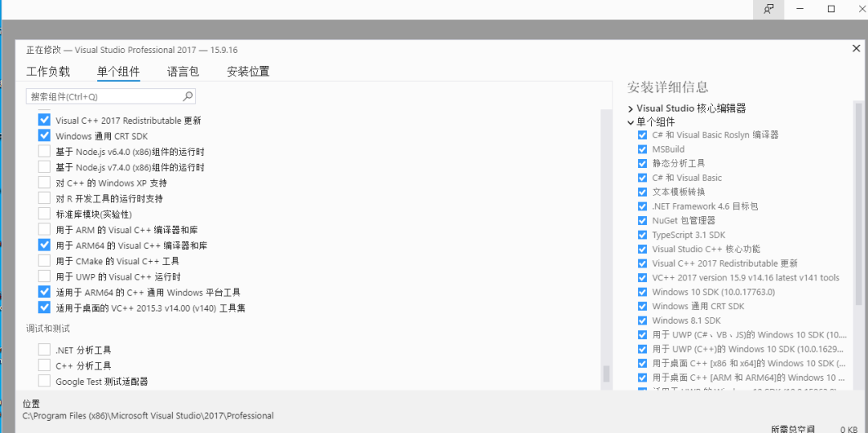Check 用于 CMake 的 Visual C++ 工具
The image size is (868, 433).
click(44, 260)
